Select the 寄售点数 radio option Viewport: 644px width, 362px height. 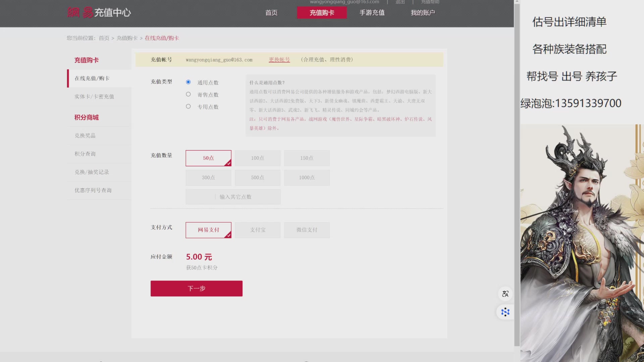click(188, 95)
